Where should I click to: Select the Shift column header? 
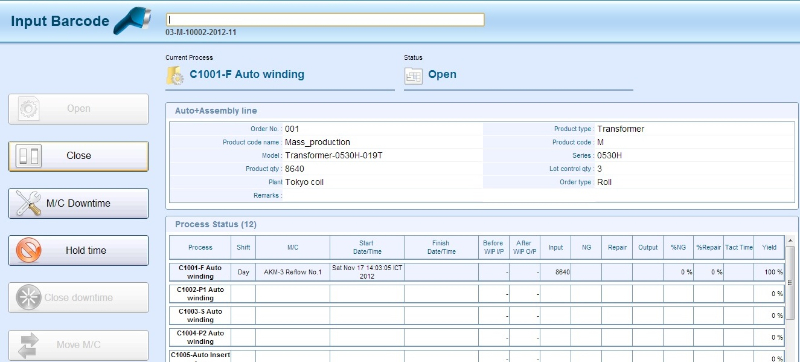(243, 248)
